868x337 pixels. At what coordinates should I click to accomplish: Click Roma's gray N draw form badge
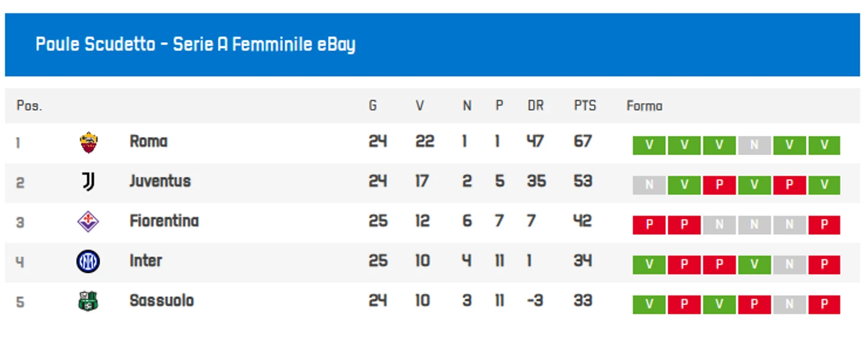point(754,146)
